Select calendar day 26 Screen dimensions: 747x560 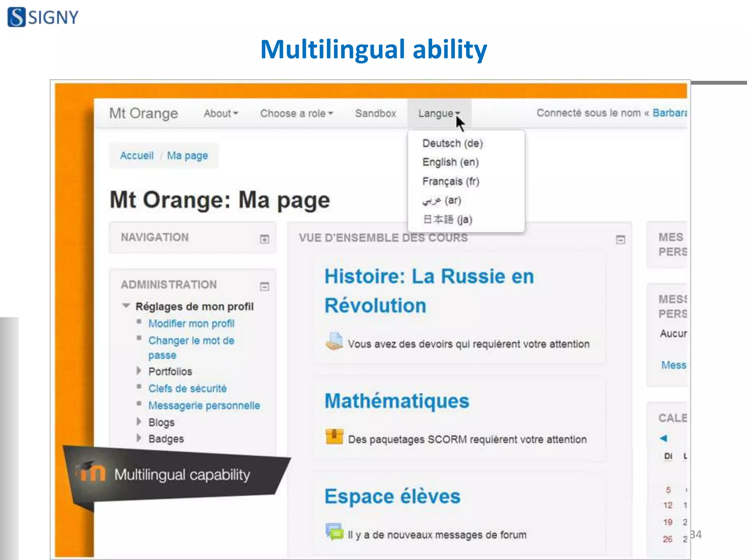(x=668, y=539)
